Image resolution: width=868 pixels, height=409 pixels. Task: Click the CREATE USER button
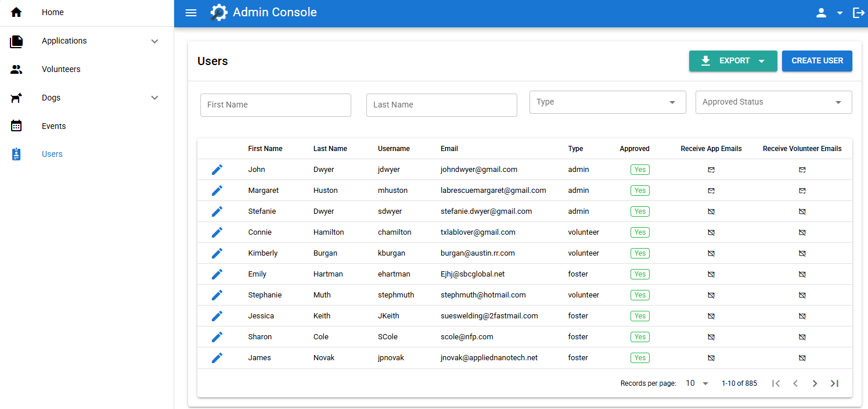tap(817, 61)
